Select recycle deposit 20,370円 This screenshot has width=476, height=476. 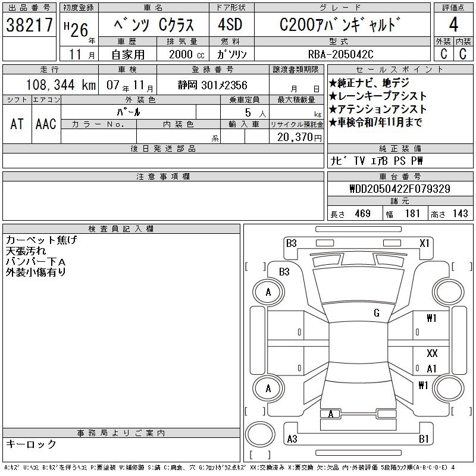299,137
